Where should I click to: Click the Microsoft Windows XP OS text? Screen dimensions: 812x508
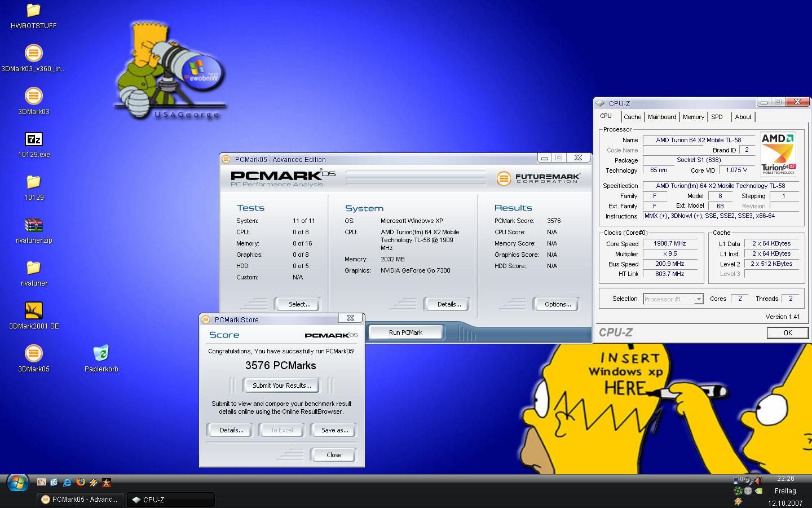pyautogui.click(x=412, y=221)
